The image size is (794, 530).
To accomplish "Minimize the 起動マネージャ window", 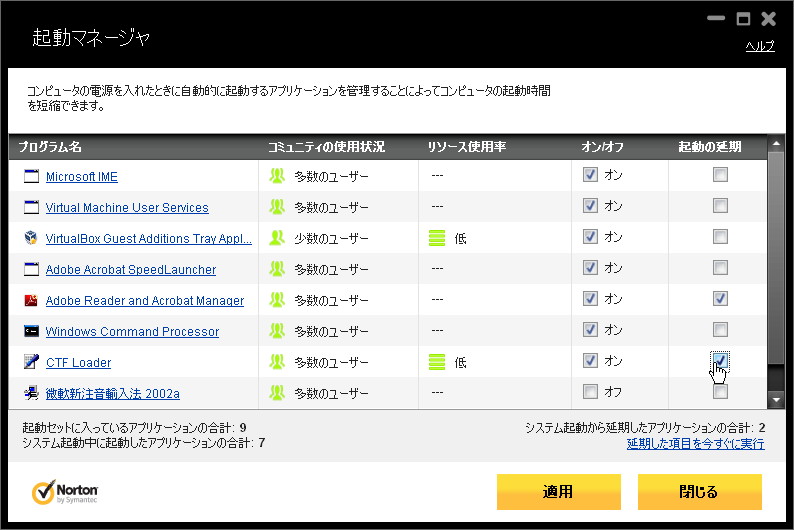I will coord(716,19).
